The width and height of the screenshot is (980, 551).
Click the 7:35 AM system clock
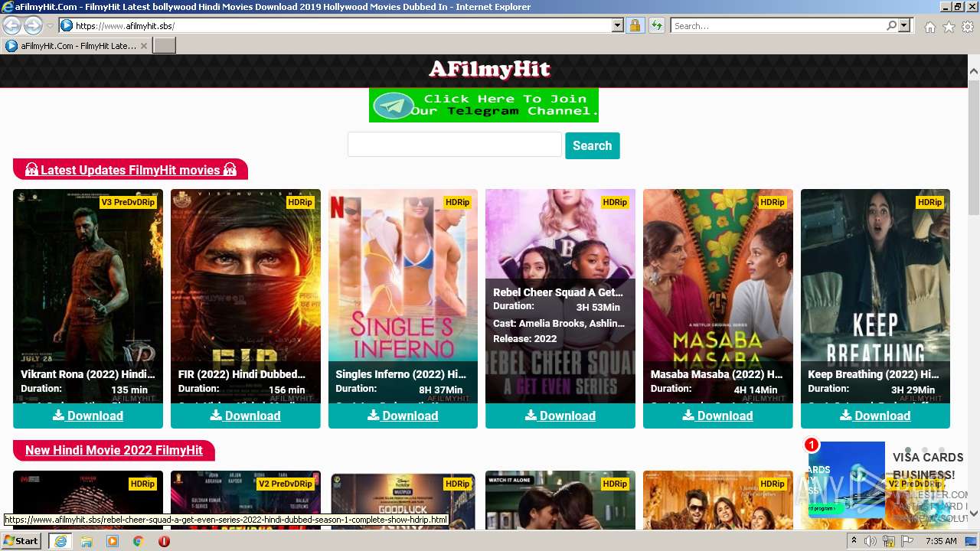941,541
